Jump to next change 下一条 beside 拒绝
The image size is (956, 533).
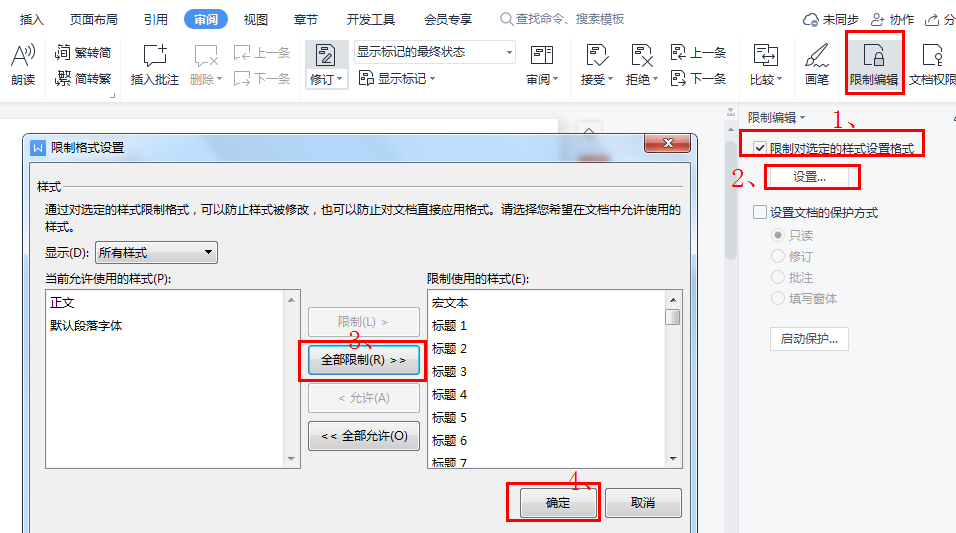click(699, 78)
